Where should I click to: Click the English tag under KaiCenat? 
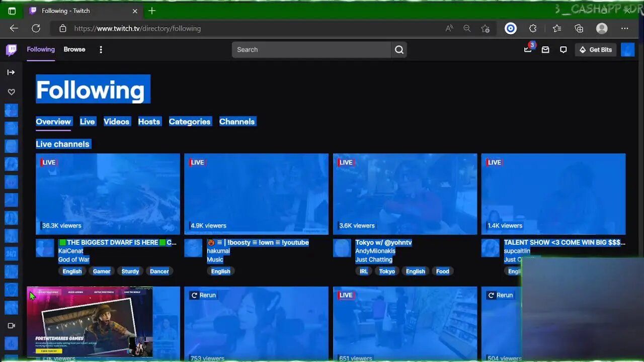click(72, 271)
